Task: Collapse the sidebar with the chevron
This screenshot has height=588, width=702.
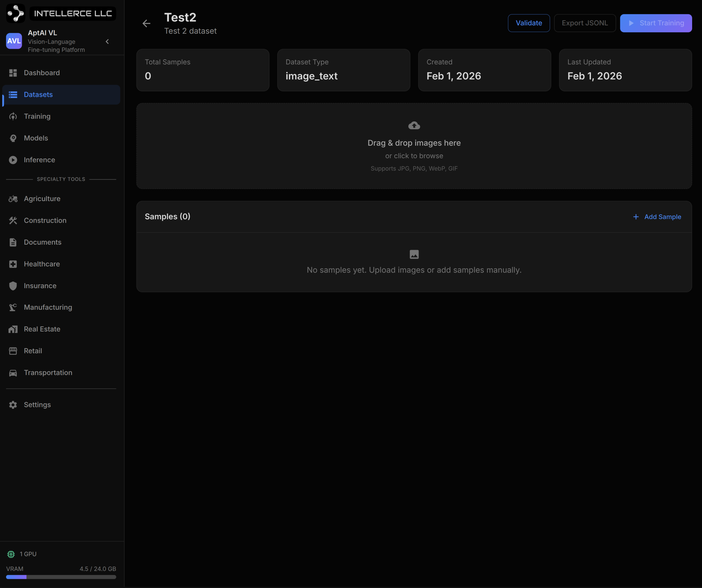Action: tap(107, 41)
